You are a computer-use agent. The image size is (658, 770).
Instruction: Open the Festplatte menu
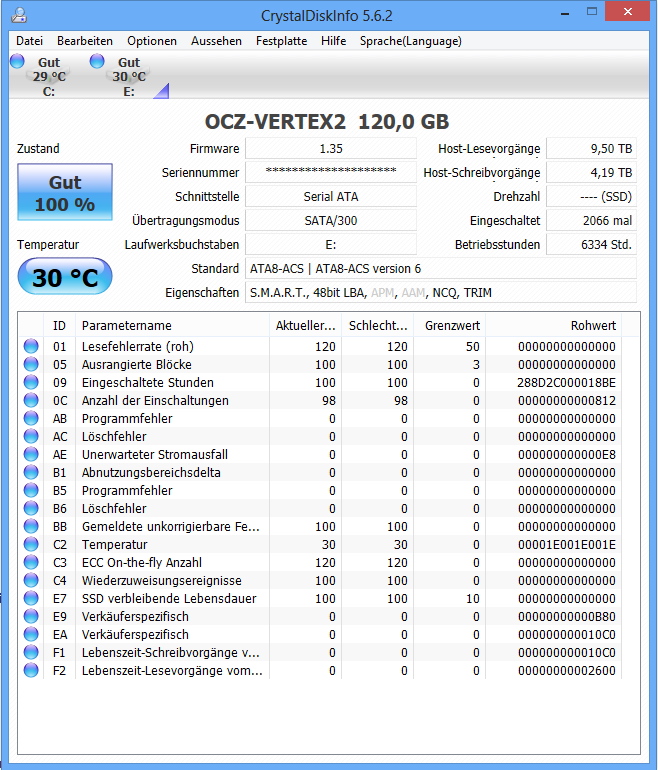pyautogui.click(x=281, y=41)
